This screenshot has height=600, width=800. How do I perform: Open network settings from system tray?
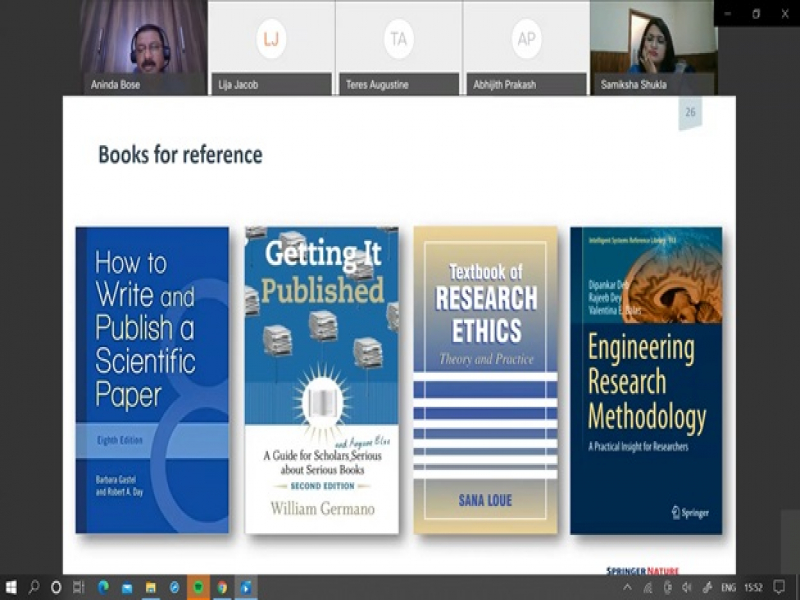647,588
